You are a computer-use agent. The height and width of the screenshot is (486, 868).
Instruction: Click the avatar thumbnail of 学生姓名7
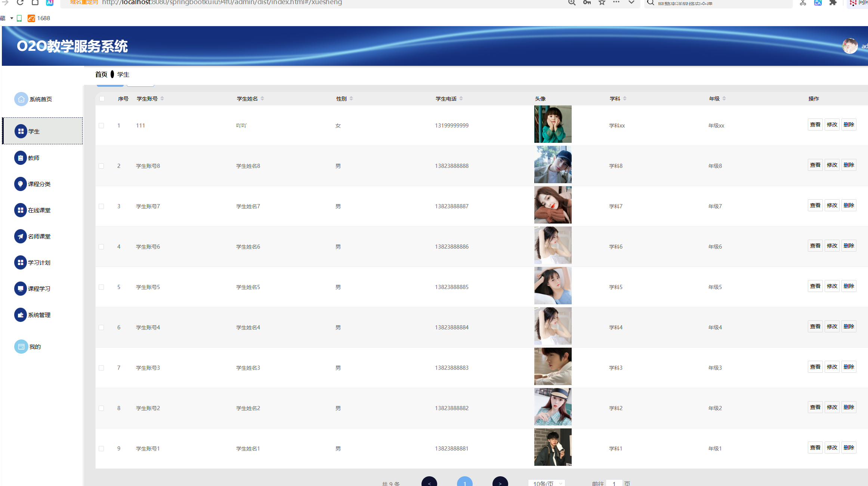pyautogui.click(x=553, y=205)
